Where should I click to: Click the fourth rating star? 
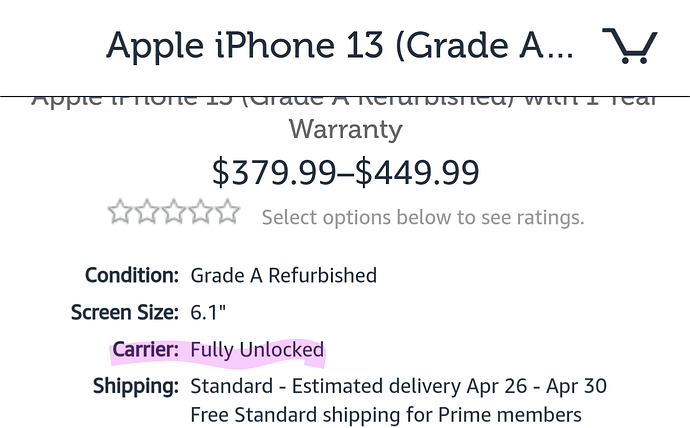[201, 212]
